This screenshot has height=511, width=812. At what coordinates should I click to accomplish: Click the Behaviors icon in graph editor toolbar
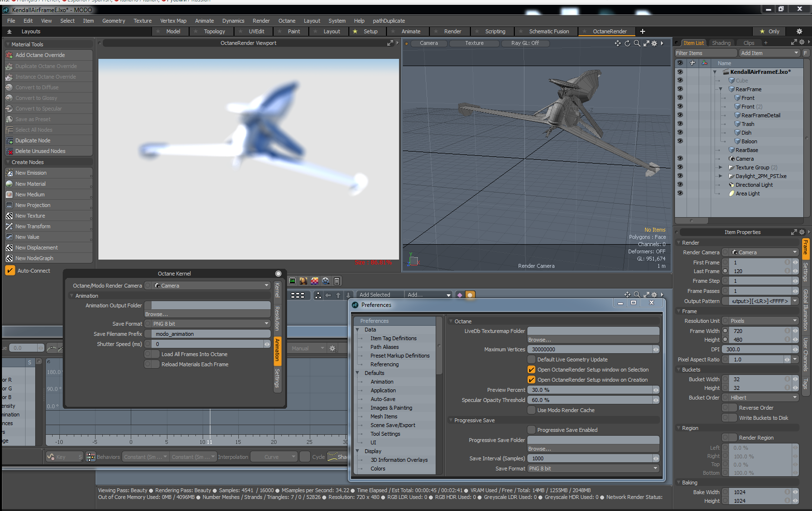point(91,457)
